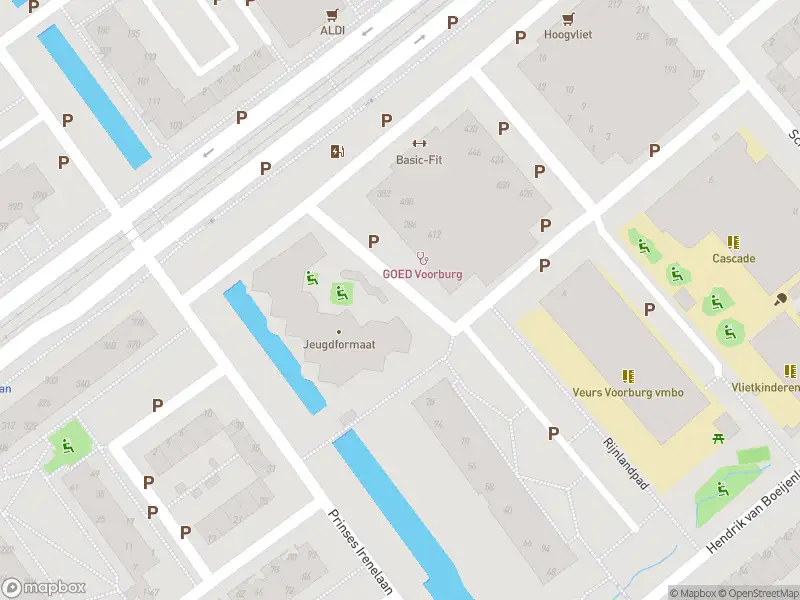Screen dimensions: 800x600
Task: Click the Veurs Voorburg vmbo school icon
Action: click(628, 377)
